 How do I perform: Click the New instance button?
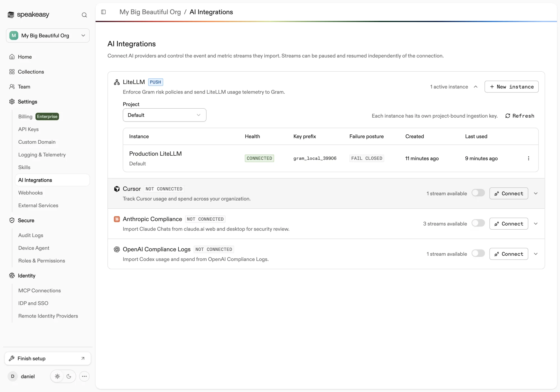pyautogui.click(x=512, y=87)
